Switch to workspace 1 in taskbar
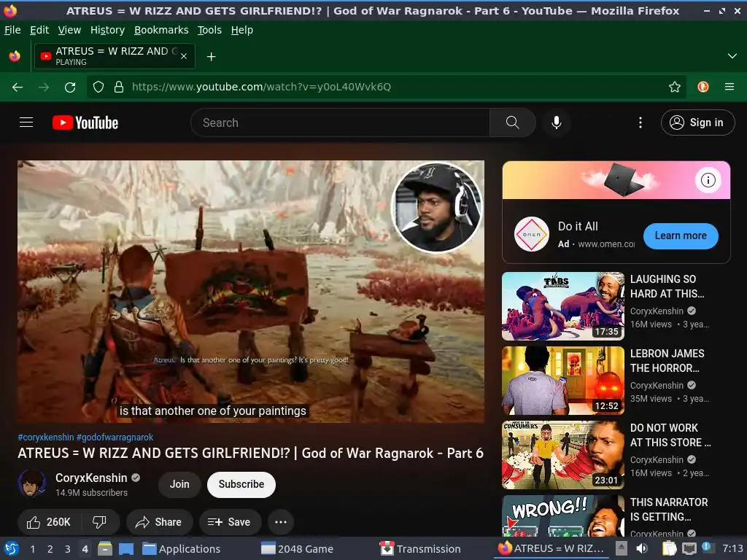Viewport: 747px width, 560px height. coord(32,549)
